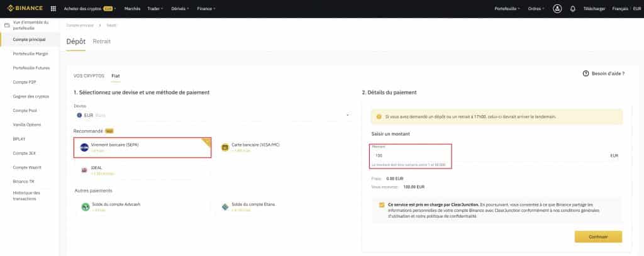Click the portfolio overview wallet icon
Screen dimensions: 644x256
[7, 25]
